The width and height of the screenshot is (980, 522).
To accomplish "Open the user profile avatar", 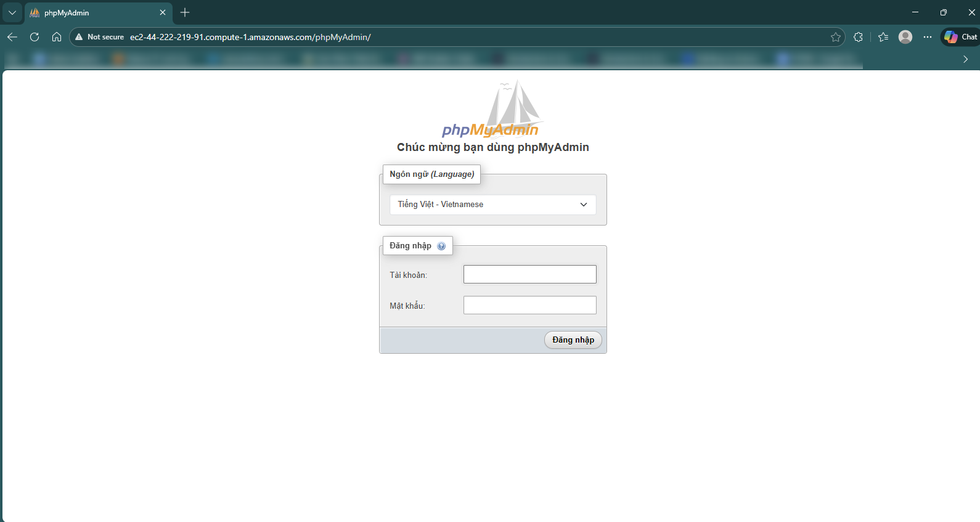I will [x=905, y=37].
